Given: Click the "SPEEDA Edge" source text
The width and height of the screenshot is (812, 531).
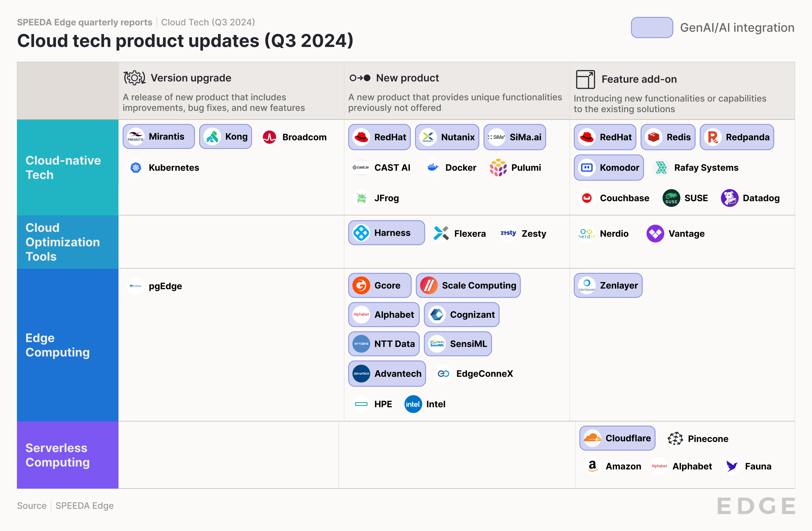Looking at the screenshot, I should (85, 505).
